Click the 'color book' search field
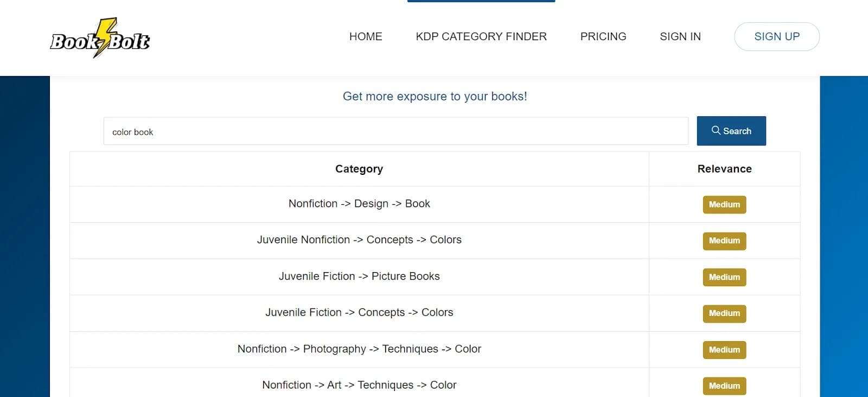 (x=395, y=131)
